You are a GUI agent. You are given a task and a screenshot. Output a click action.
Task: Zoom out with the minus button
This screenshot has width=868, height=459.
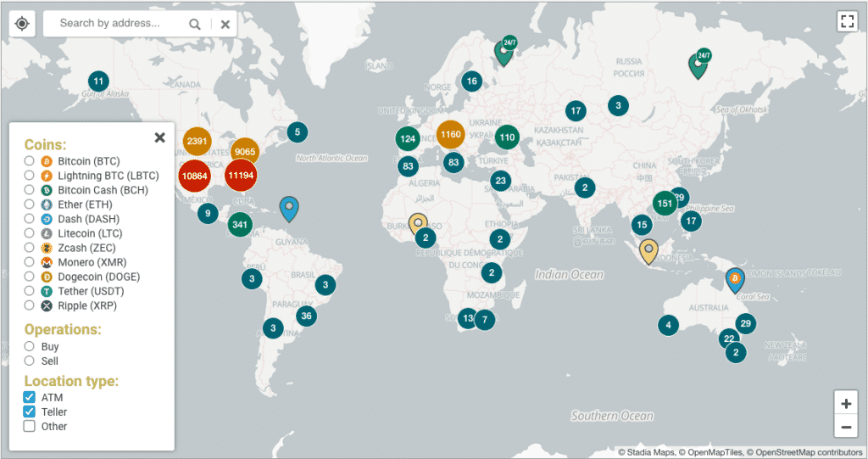pos(846,427)
